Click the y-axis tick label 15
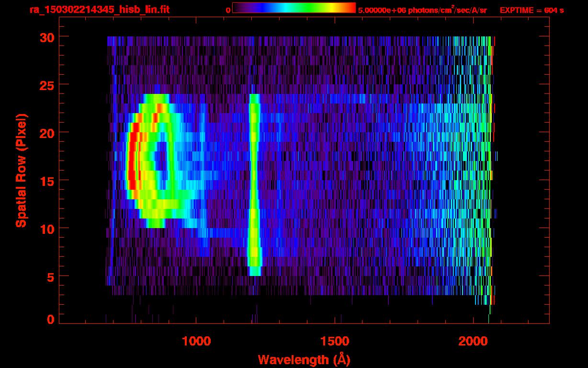 pos(47,181)
